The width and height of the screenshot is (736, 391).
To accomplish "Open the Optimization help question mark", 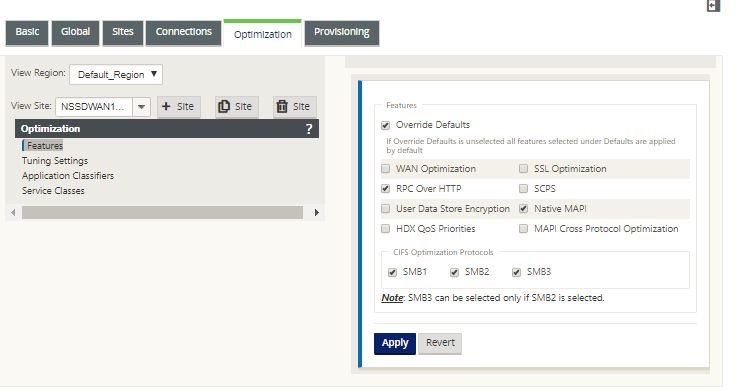I will 309,129.
